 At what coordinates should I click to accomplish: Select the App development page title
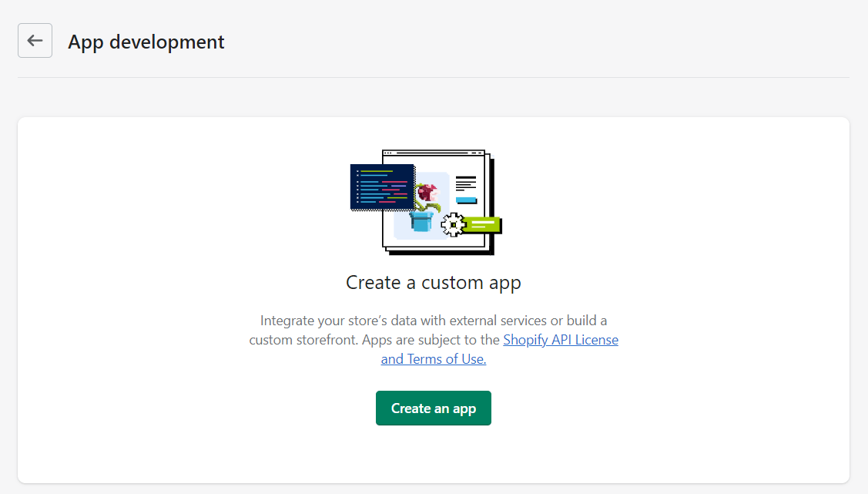(146, 42)
